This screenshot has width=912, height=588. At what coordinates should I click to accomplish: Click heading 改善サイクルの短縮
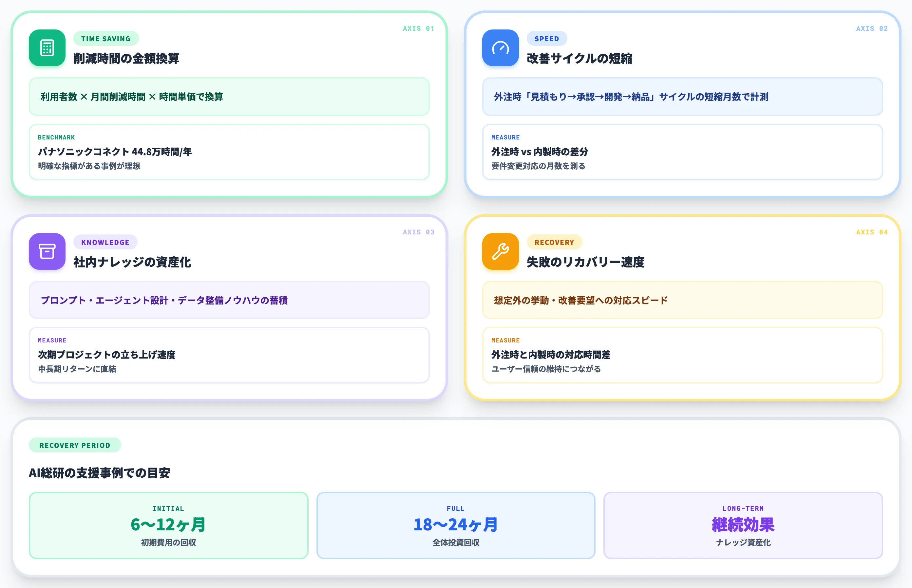click(579, 58)
